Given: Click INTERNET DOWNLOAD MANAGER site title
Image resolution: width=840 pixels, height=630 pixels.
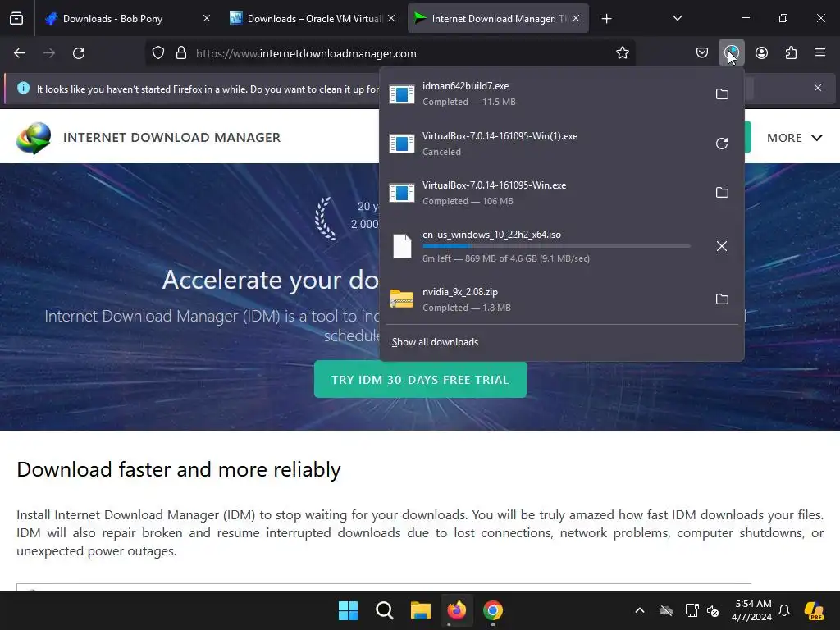Looking at the screenshot, I should pos(172,138).
